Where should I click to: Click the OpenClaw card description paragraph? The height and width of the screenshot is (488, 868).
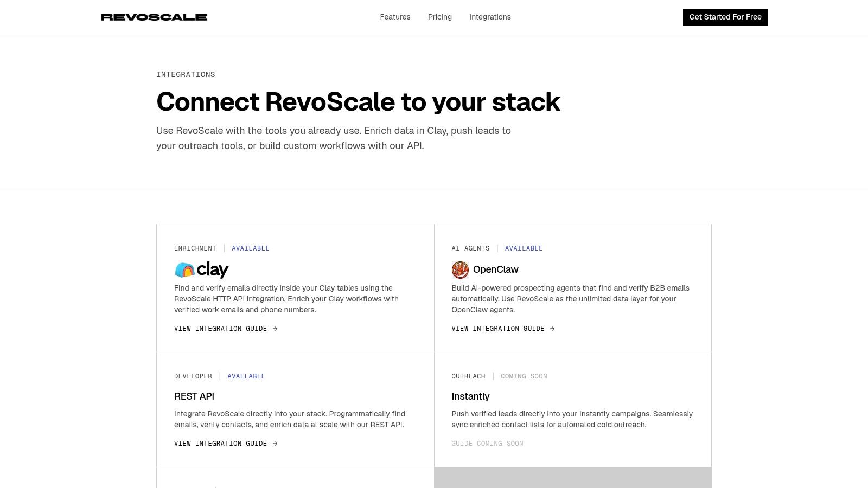pos(570,299)
